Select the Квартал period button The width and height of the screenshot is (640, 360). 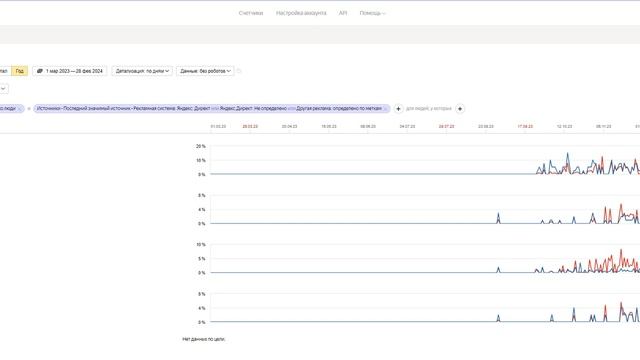3,71
